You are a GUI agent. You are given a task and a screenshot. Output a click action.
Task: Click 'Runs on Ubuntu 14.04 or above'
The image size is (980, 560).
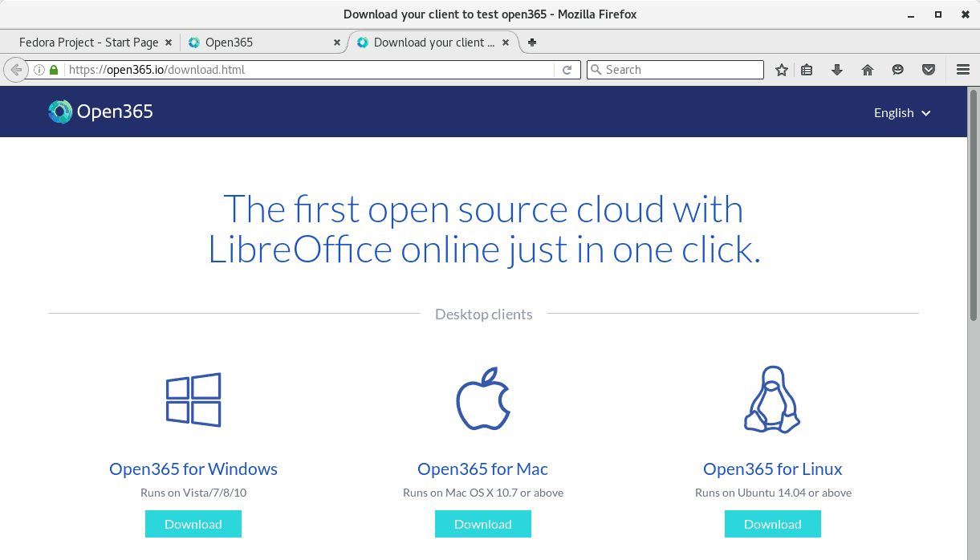coord(773,493)
